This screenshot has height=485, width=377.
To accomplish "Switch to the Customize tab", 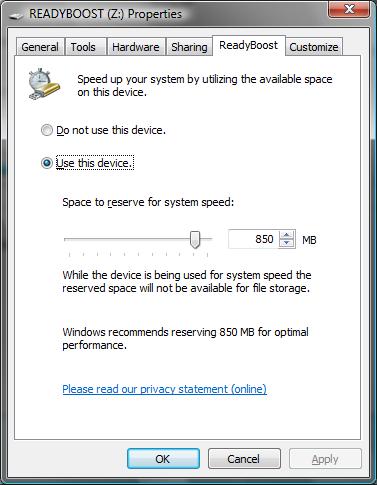I will pos(314,47).
